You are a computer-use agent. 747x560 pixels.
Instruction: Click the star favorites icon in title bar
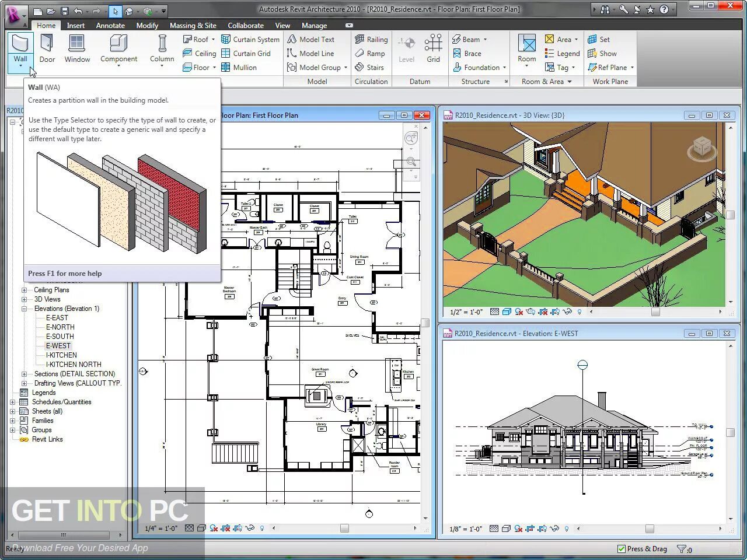651,9
